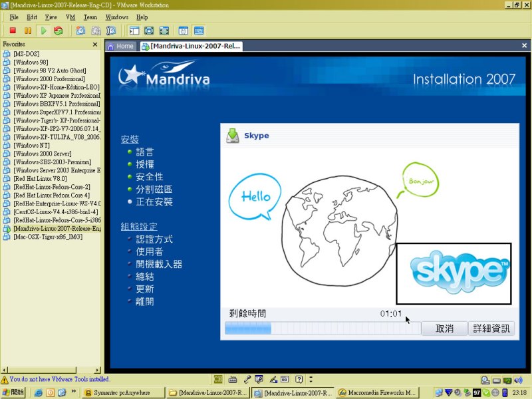
Task: Click the green Power On toolbar icon
Action: 43,31
